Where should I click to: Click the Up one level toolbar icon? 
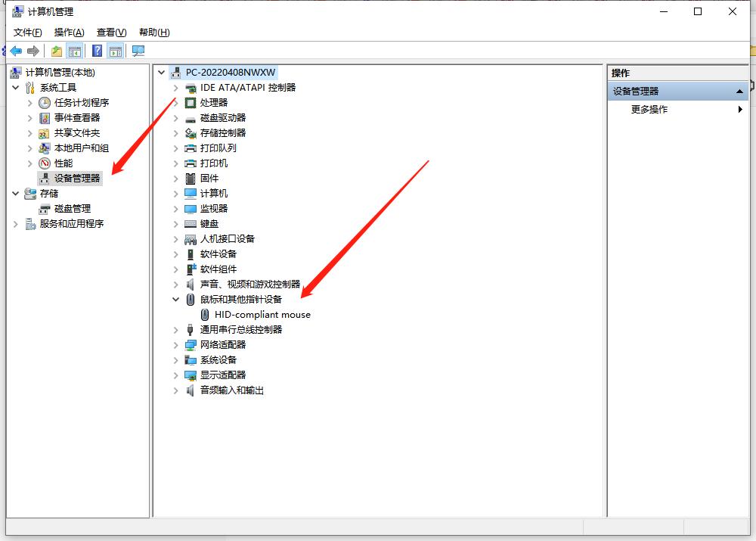[57, 51]
